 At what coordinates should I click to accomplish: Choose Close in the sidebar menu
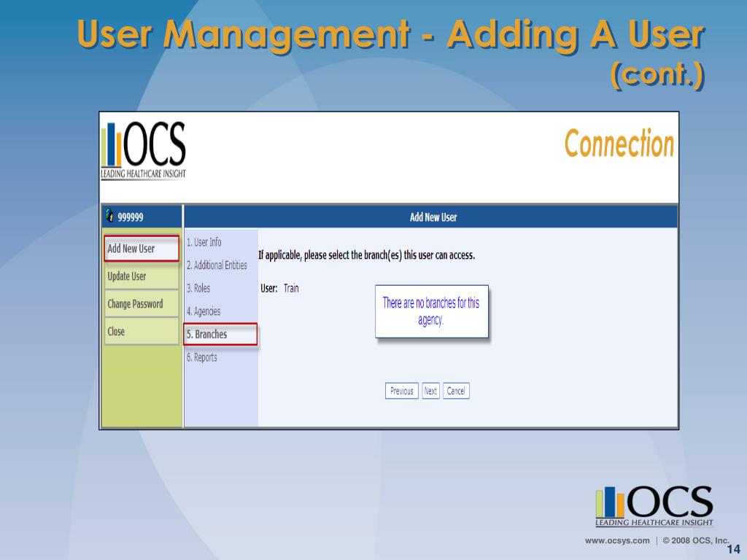click(142, 332)
